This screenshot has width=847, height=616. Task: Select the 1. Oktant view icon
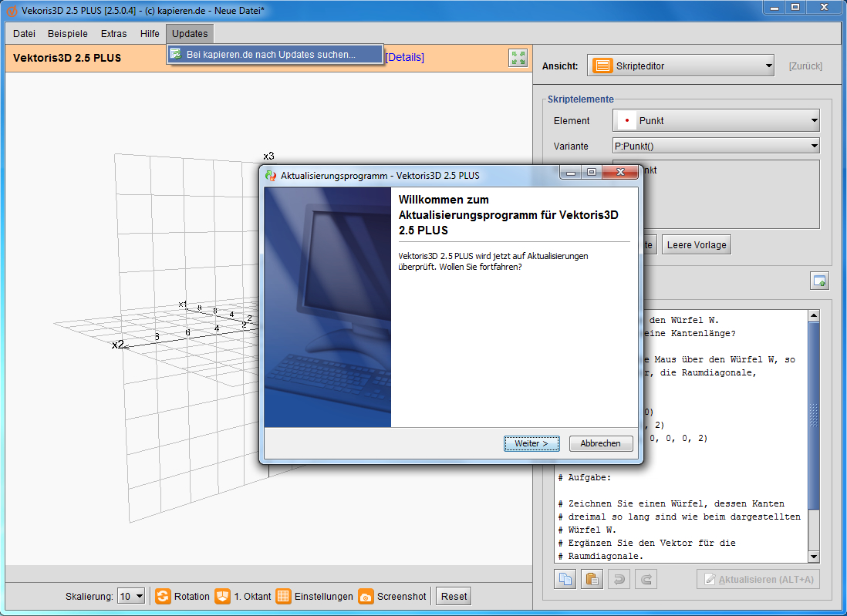223,596
